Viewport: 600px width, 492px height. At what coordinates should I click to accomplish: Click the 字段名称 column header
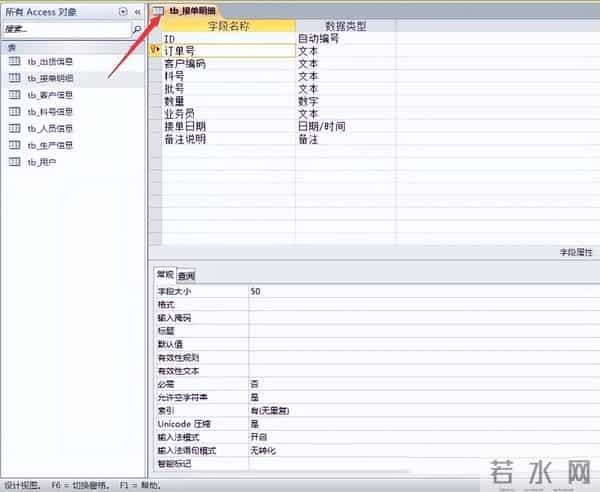[228, 26]
